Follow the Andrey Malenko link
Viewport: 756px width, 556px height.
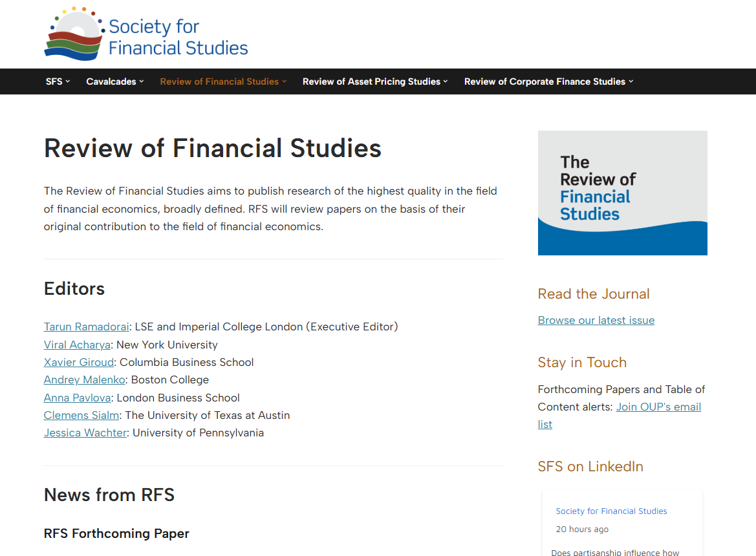(84, 380)
